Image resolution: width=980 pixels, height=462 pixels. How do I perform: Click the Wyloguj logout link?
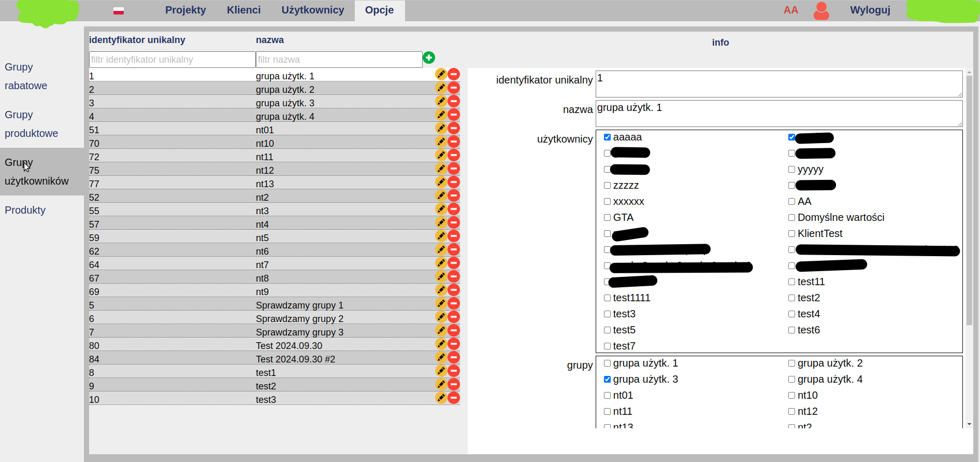point(870,10)
